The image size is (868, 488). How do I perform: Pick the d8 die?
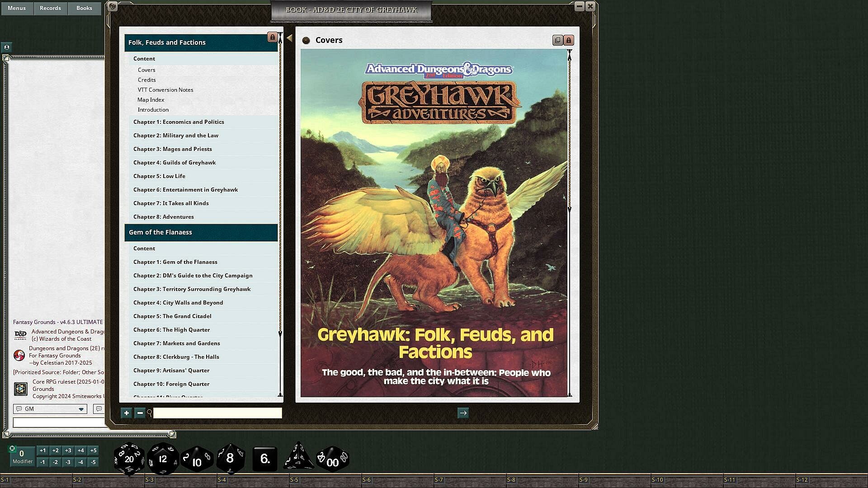click(230, 458)
